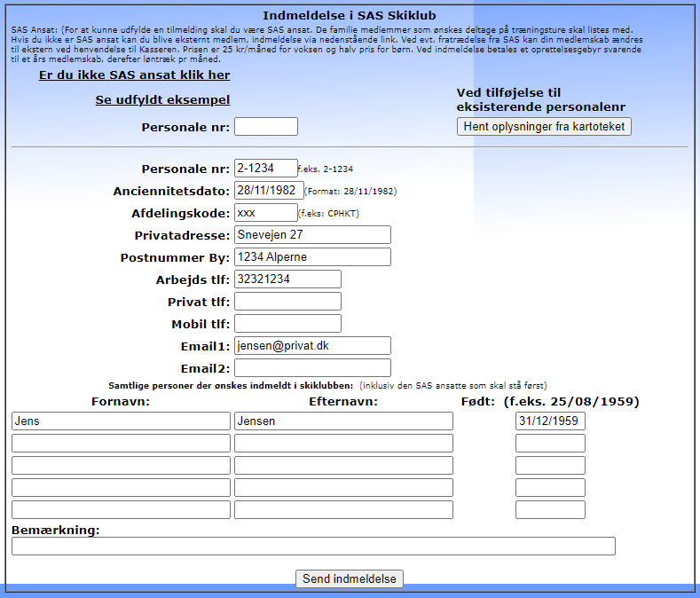Click the hint '(Format: 28/11/1982)'
The width and height of the screenshot is (700, 598).
[x=350, y=191]
